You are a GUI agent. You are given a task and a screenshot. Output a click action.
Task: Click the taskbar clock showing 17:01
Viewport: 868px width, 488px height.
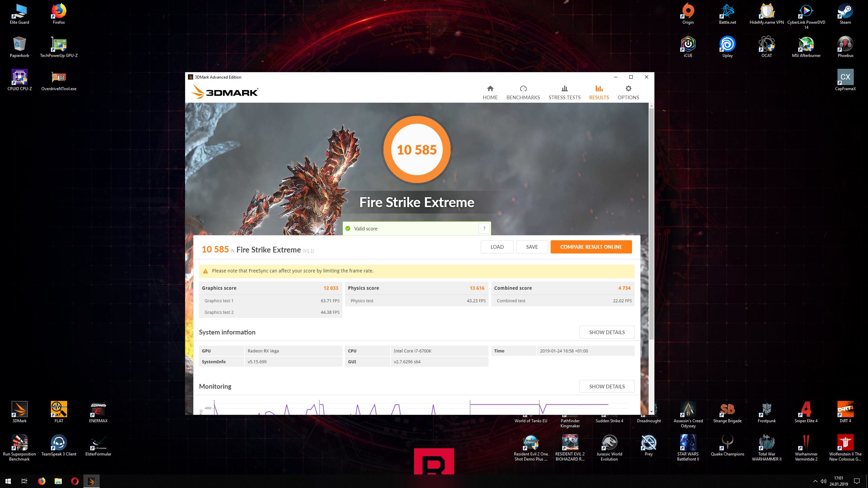click(x=839, y=481)
